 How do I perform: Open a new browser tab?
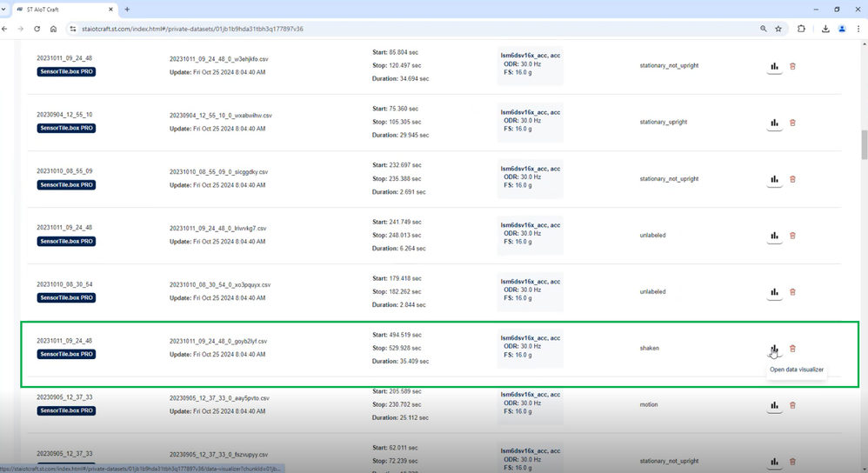click(x=127, y=10)
